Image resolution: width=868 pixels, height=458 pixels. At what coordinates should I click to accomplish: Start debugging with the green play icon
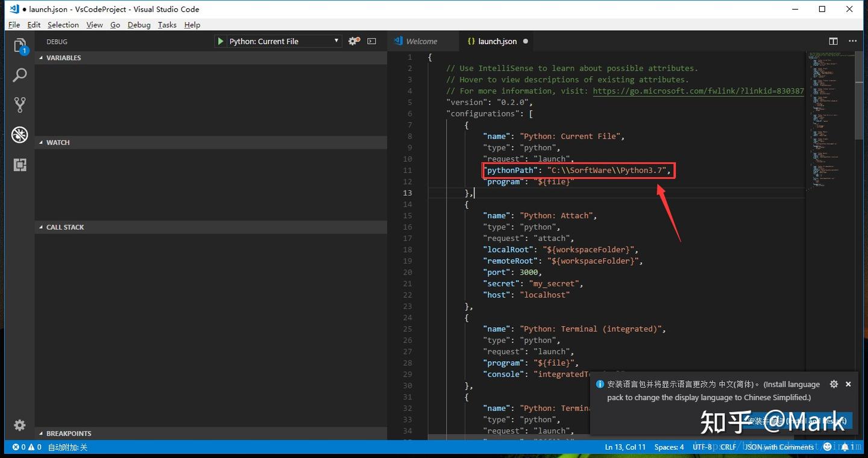tap(221, 41)
